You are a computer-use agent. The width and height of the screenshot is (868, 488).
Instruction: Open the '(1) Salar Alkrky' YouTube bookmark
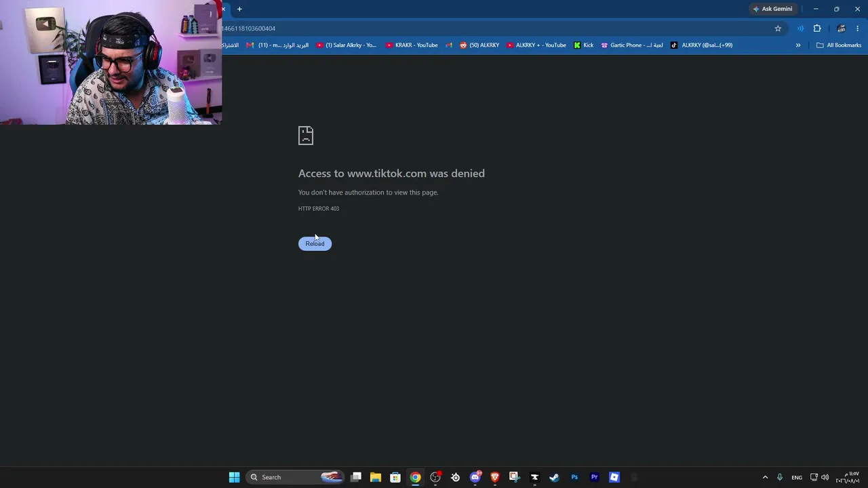pyautogui.click(x=347, y=45)
